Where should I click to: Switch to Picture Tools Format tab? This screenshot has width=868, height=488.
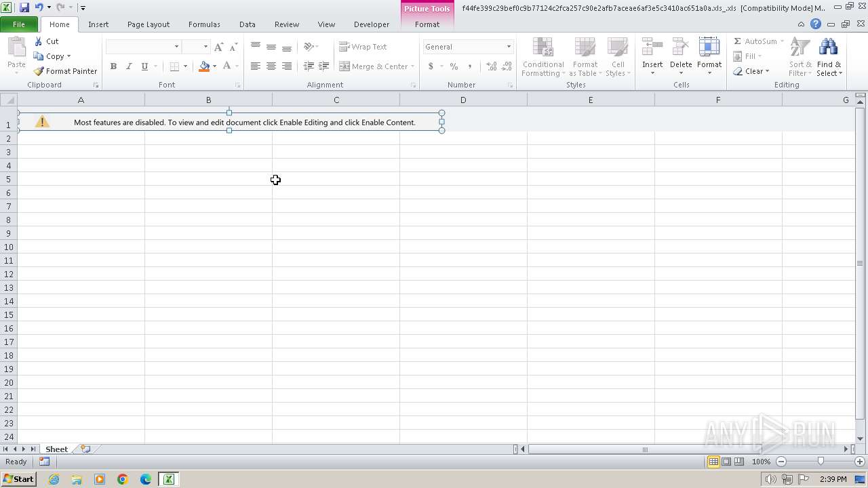tap(427, 24)
